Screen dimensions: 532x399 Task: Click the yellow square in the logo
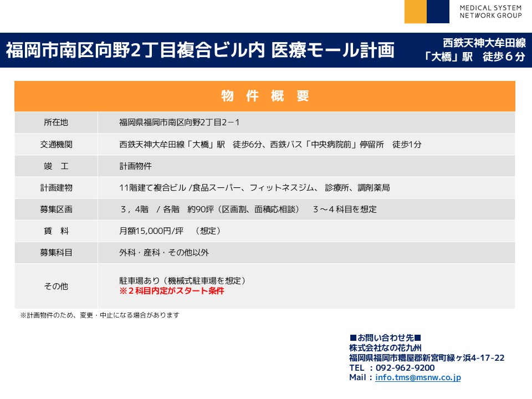click(x=415, y=12)
